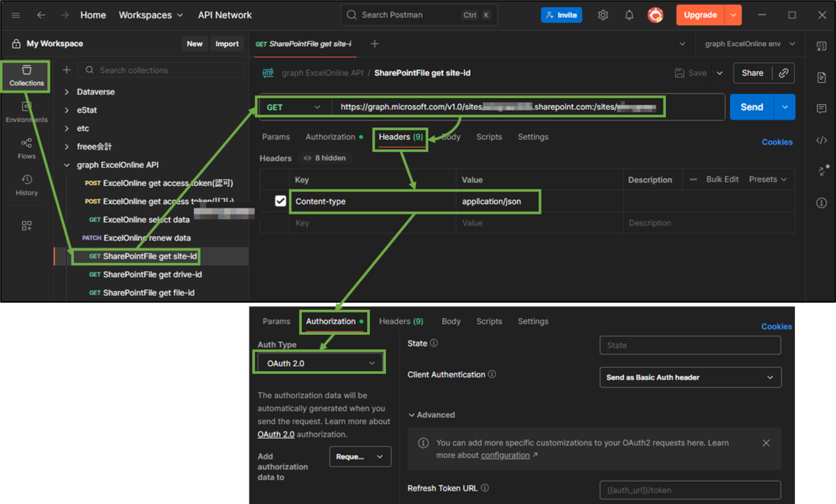This screenshot has width=836, height=504.
Task: Open code snippet icon in right sidebar
Action: (821, 140)
